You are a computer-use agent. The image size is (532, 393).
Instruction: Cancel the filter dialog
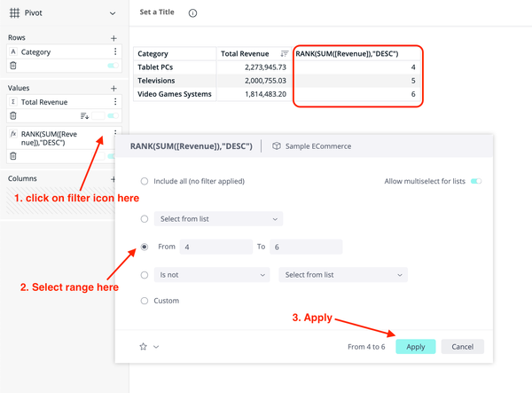(x=462, y=347)
